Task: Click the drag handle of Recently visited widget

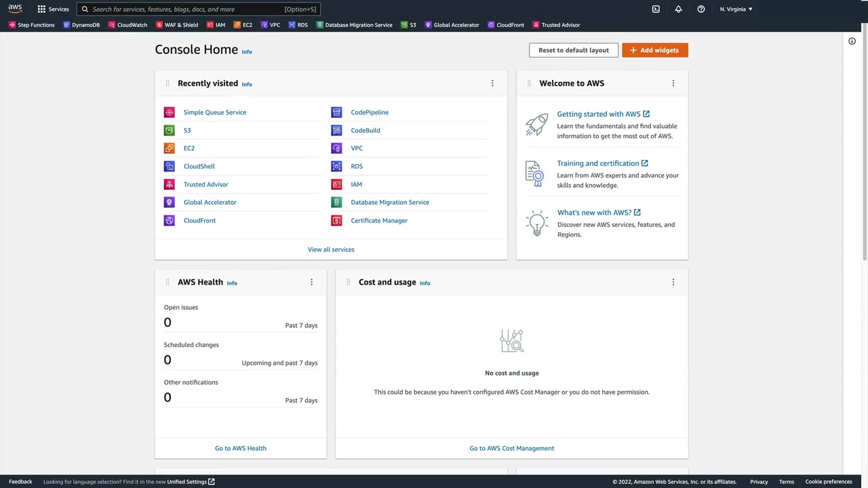Action: coord(167,83)
